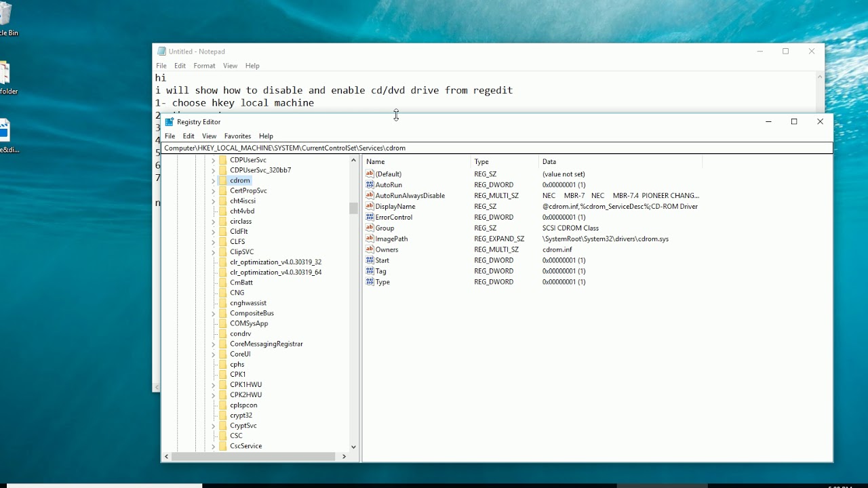
Task: Select the cnghwassist key
Action: (248, 303)
